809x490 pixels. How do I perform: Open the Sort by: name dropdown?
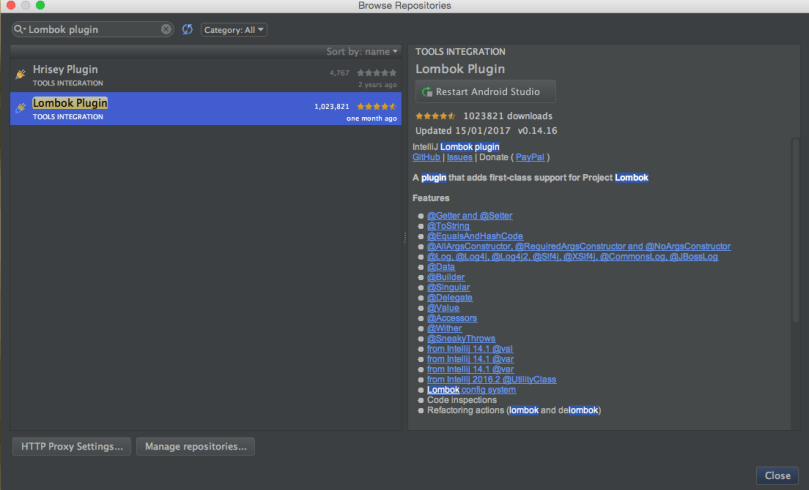(362, 51)
